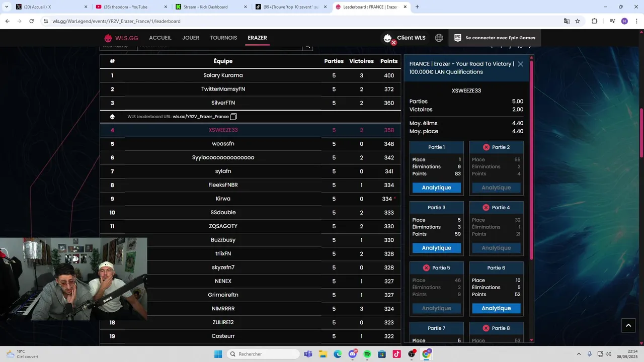The width and height of the screenshot is (644, 362).
Task: Open Microsoft Edge from the taskbar
Action: click(338, 354)
